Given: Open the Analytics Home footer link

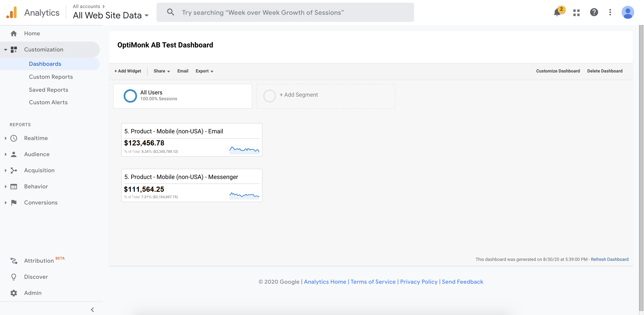Looking at the screenshot, I should (325, 282).
